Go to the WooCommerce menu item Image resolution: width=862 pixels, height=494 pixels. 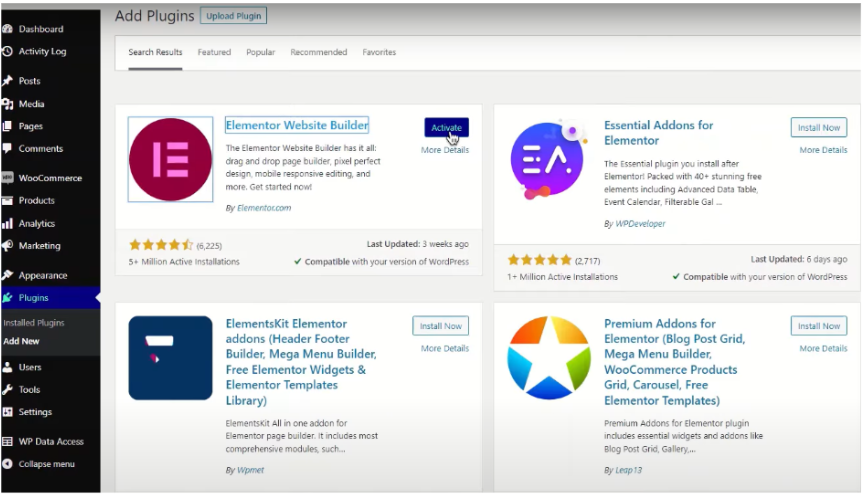(x=50, y=178)
